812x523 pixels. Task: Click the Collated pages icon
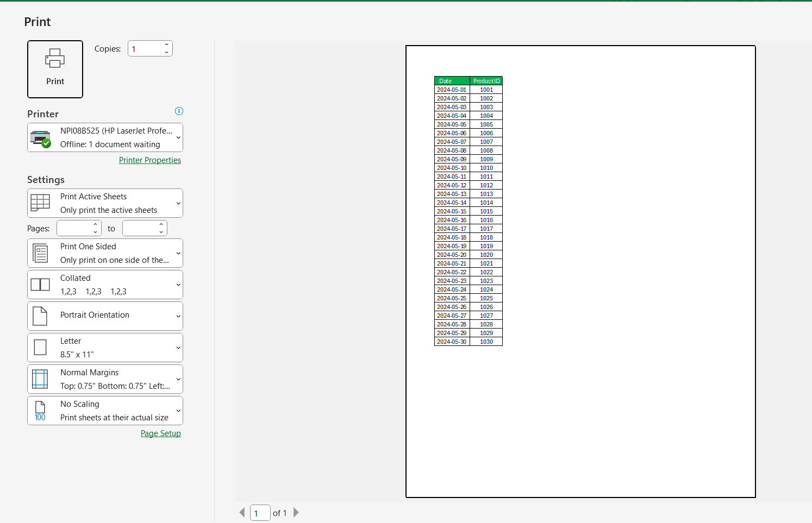click(x=40, y=284)
